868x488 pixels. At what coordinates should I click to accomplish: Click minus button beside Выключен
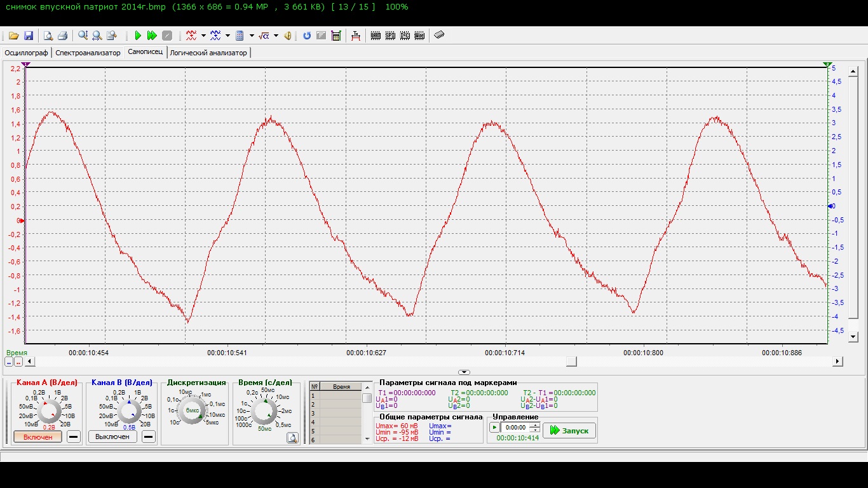coord(148,437)
